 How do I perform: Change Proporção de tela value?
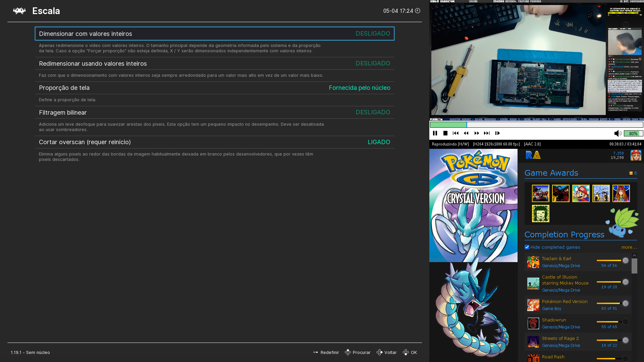point(359,88)
